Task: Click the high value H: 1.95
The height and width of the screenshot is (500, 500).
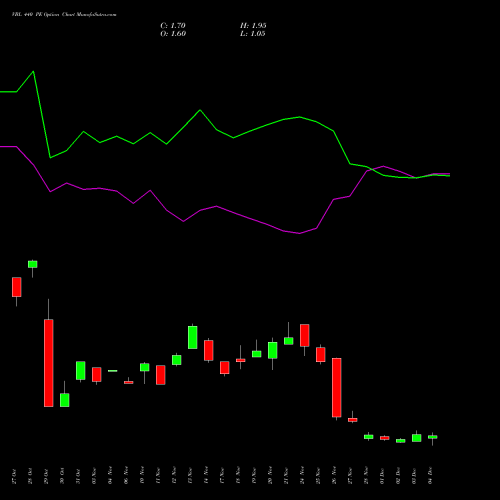Action: (253, 26)
